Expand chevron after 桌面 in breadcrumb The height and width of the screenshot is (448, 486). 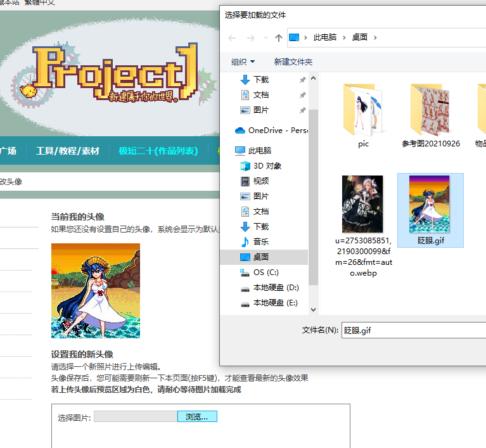[375, 37]
